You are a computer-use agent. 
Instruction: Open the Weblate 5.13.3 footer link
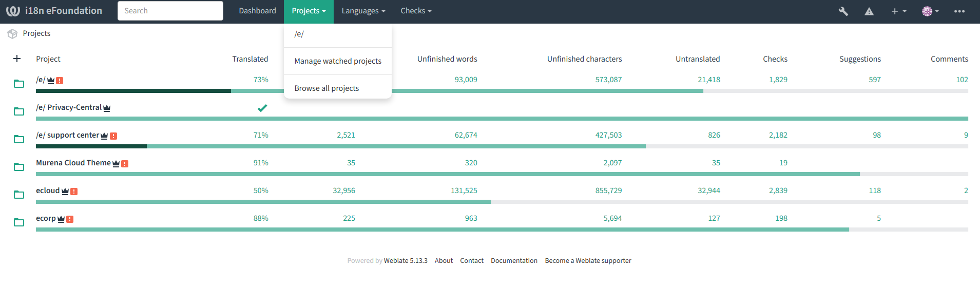pos(406,261)
